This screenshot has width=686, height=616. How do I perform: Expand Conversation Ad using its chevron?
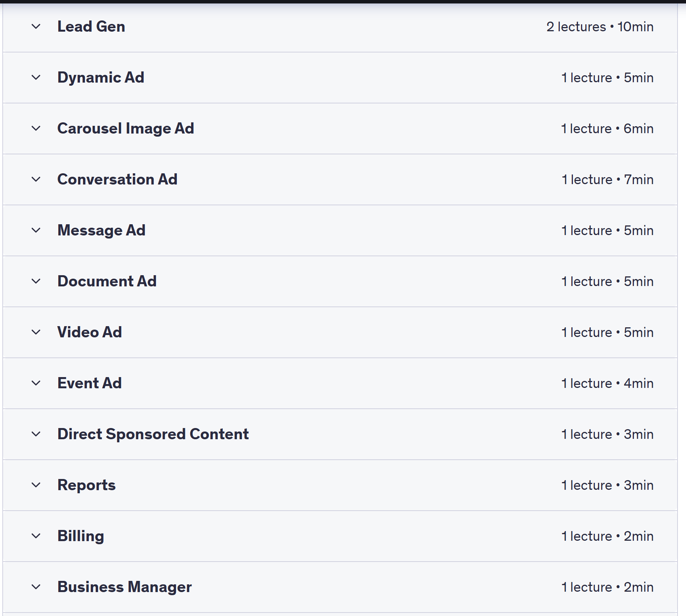pos(36,179)
